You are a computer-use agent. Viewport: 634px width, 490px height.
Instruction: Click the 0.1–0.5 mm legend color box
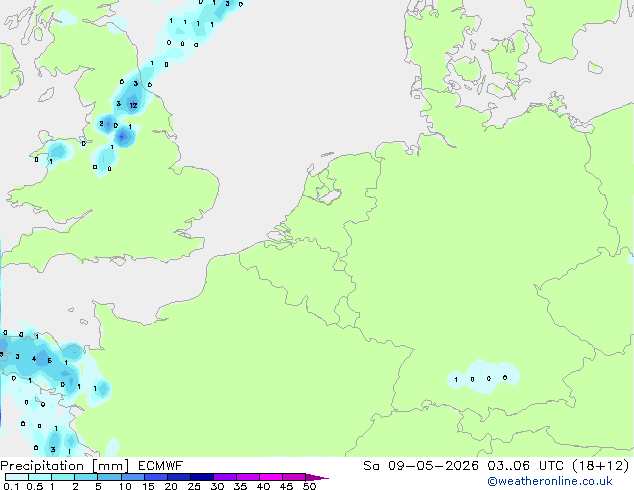point(17,477)
